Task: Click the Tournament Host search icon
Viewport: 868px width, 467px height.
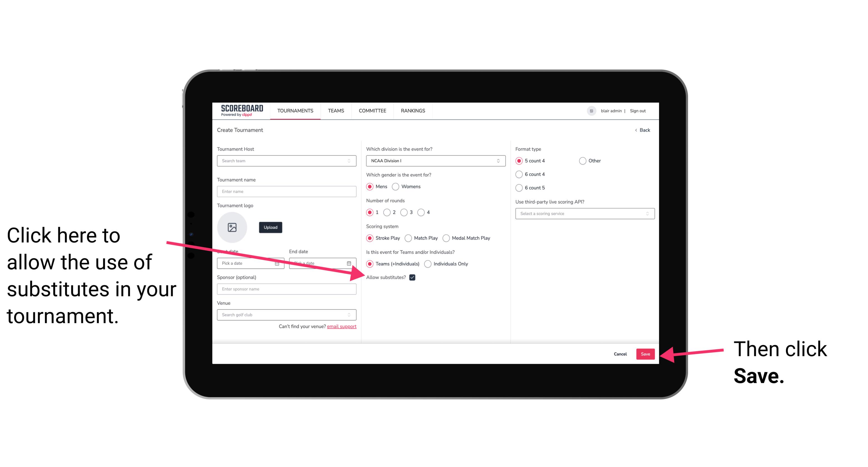Action: coord(351,161)
